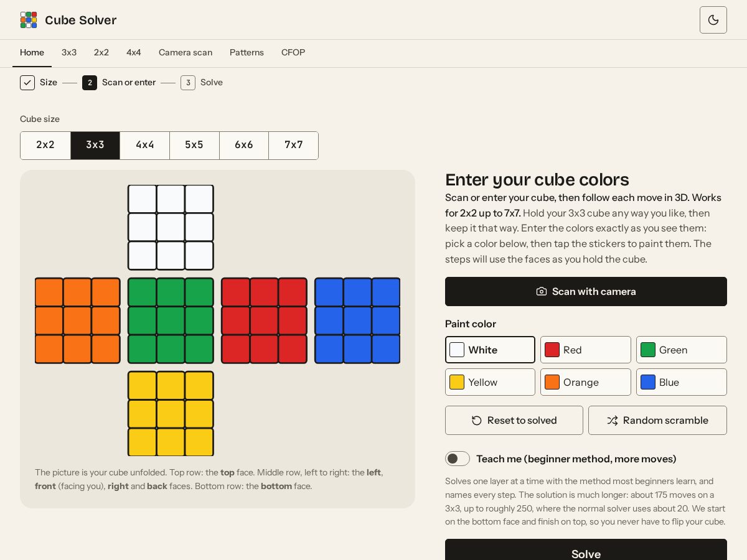Click the step 3 Solve badge
This screenshot has height=560, width=747.
[188, 83]
